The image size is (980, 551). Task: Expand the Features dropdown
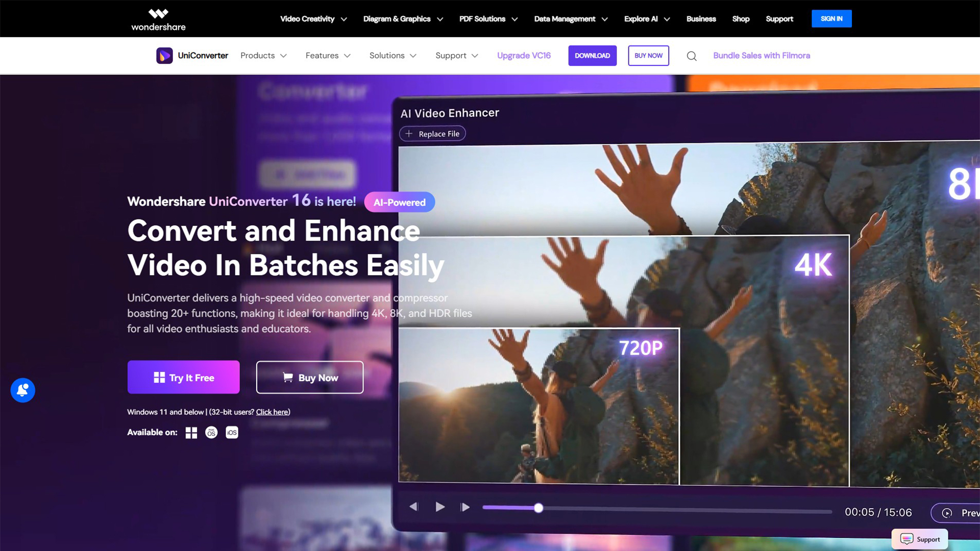(x=328, y=56)
